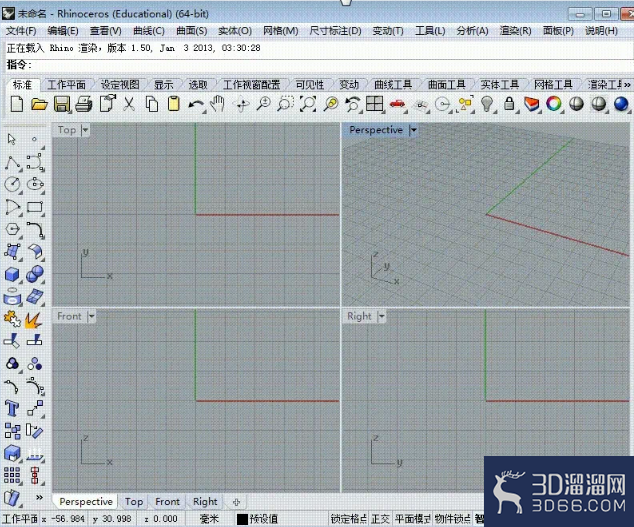Click the Top viewport title label
The height and width of the screenshot is (527, 634).
pos(67,130)
